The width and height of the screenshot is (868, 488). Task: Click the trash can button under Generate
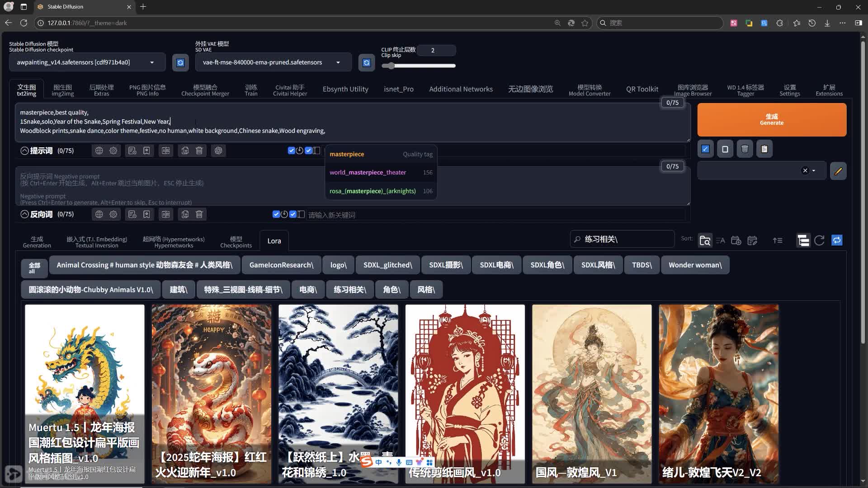(745, 149)
